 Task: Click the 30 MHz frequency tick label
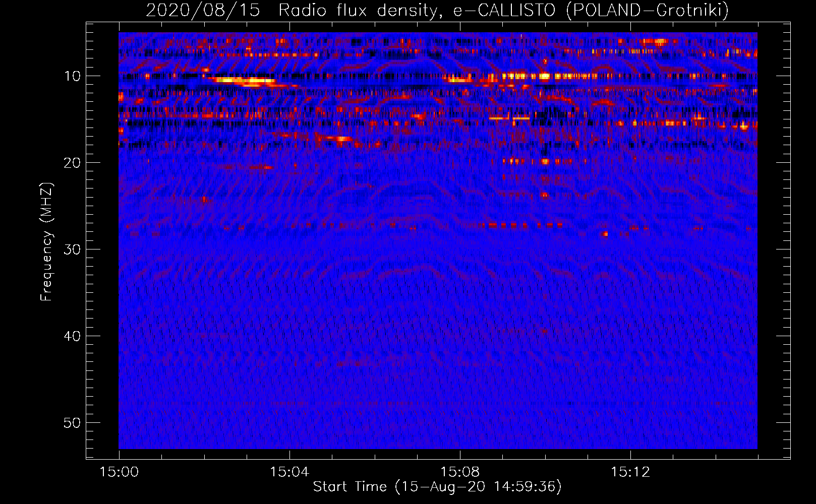73,249
